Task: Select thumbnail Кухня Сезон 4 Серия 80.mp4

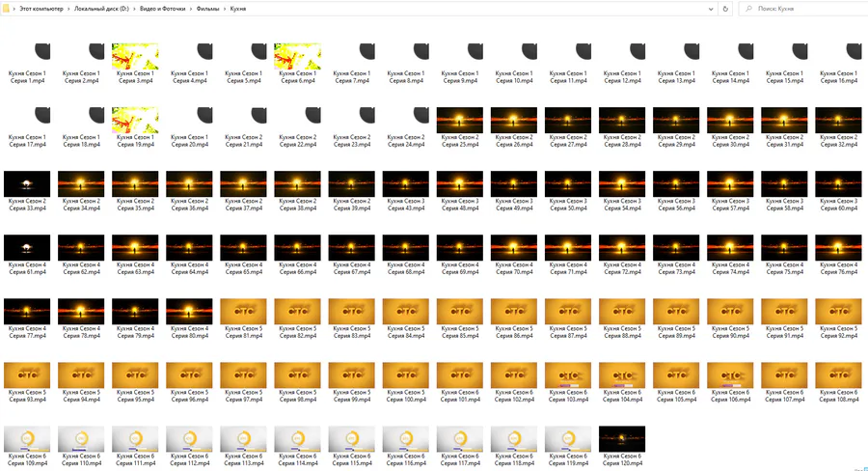Action: pyautogui.click(x=189, y=311)
